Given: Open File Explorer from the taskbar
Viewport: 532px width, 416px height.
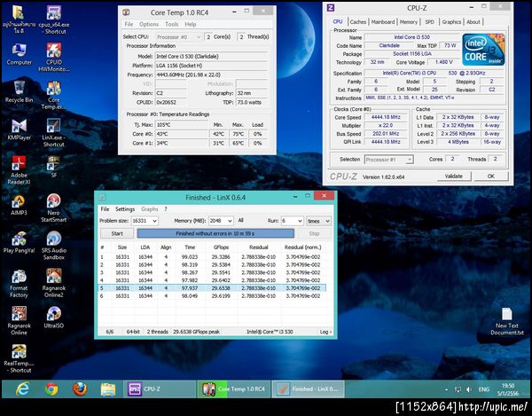Looking at the screenshot, I should [108, 389].
